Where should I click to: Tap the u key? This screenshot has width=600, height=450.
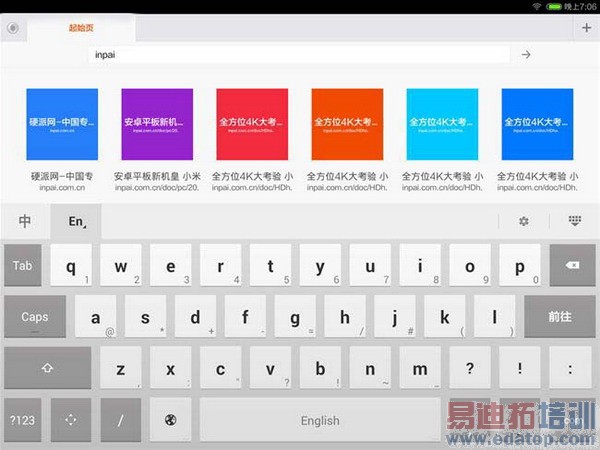click(370, 265)
